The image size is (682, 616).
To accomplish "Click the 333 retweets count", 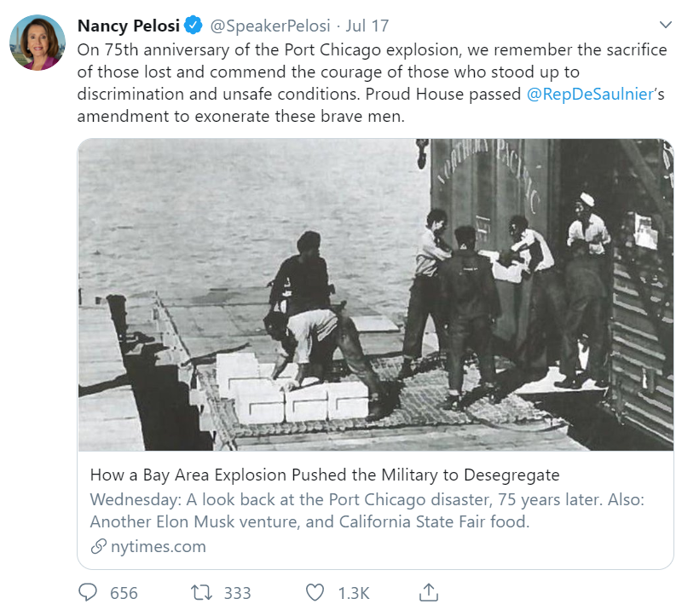I will pyautogui.click(x=238, y=593).
